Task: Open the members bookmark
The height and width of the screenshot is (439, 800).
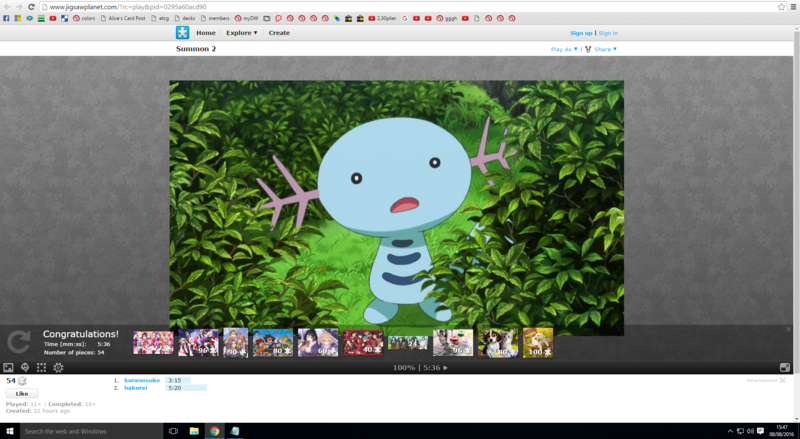Action: [x=215, y=18]
